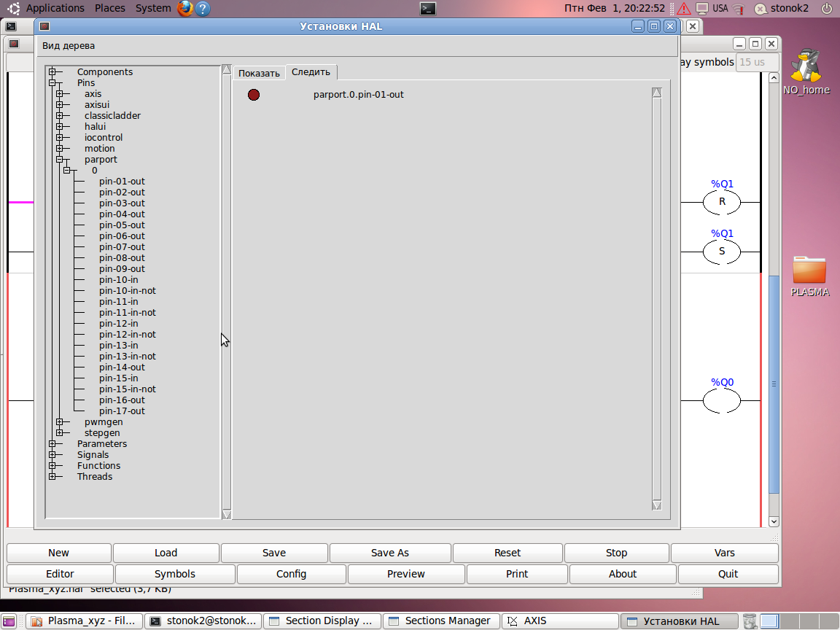Click the parport.0.pin-01-out LED indicator
This screenshot has height=630, width=840.
coord(254,95)
